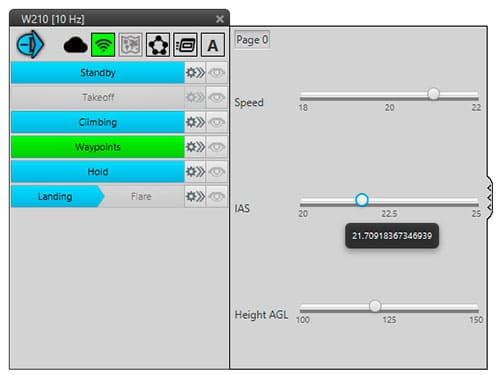This screenshot has width=500, height=375.
Task: Toggle Landing eye visibility
Action: [x=217, y=196]
